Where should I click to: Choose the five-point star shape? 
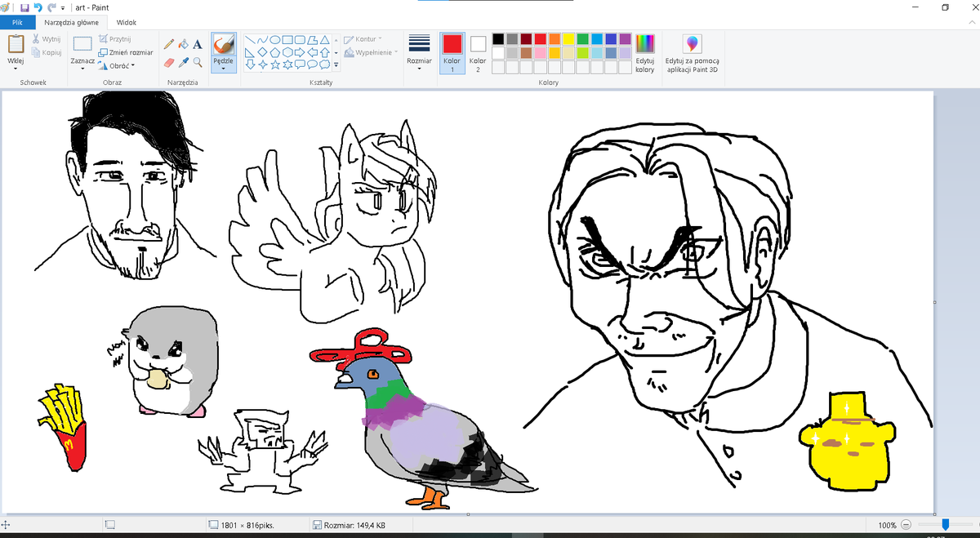point(276,64)
